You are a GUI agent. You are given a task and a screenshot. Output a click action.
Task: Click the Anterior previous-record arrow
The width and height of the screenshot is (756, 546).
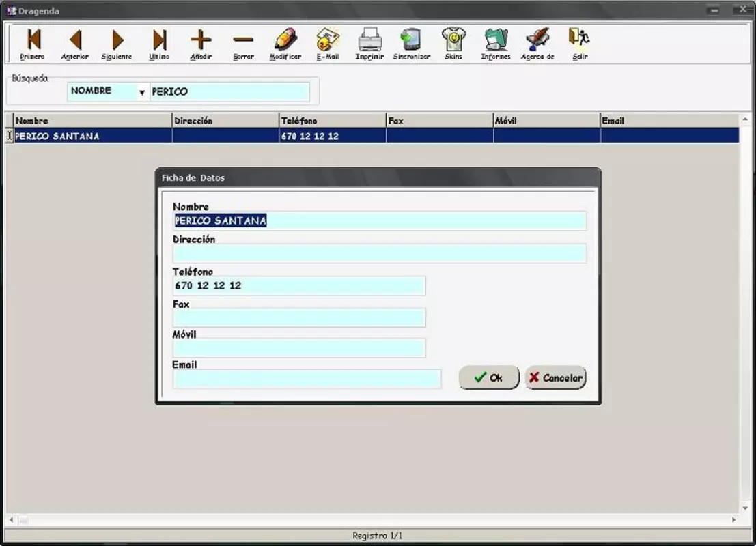point(74,44)
